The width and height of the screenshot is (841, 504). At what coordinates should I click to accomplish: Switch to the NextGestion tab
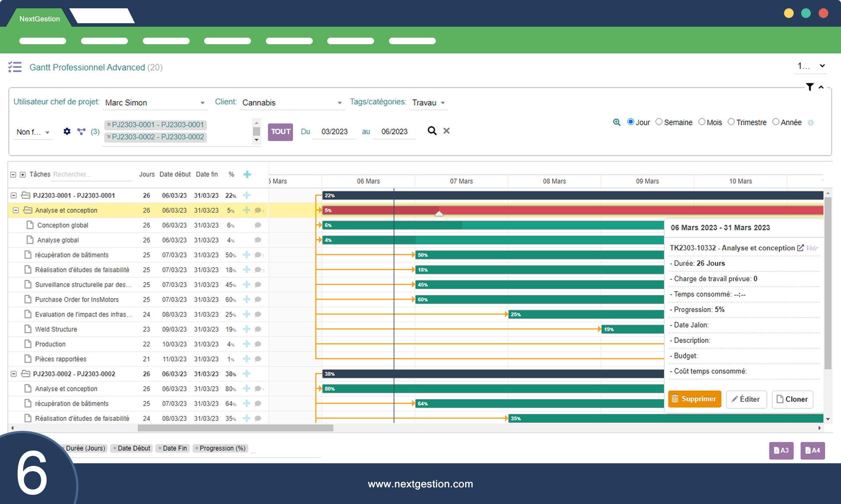[39, 19]
